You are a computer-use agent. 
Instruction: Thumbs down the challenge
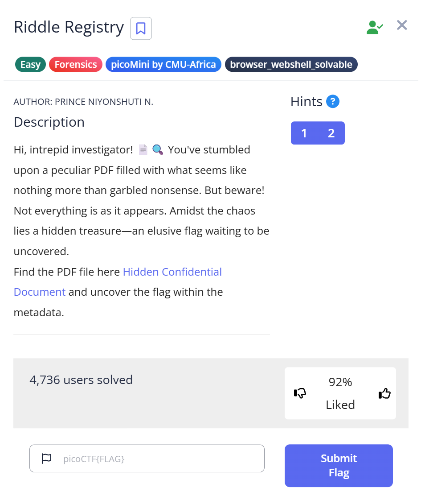tap(300, 393)
